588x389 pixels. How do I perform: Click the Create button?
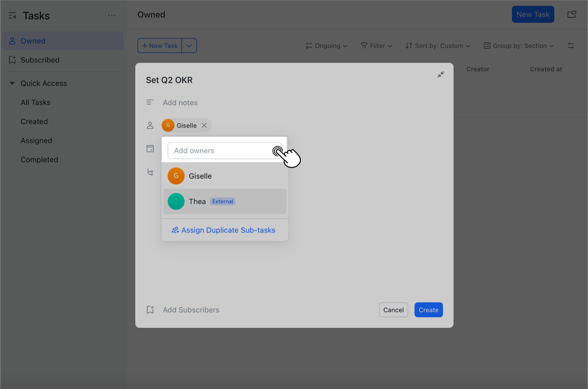pyautogui.click(x=428, y=310)
